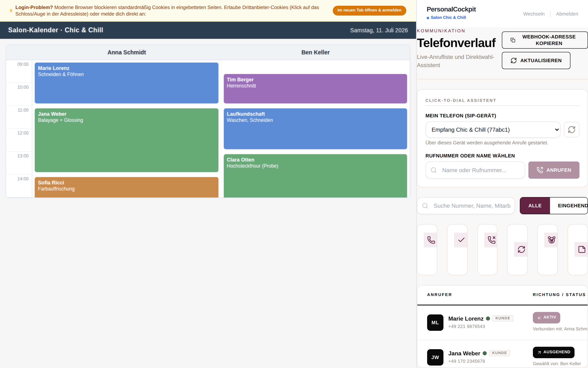The height and width of the screenshot is (368, 588).
Task: Click the checkmark icon stat card
Action: 457,249
